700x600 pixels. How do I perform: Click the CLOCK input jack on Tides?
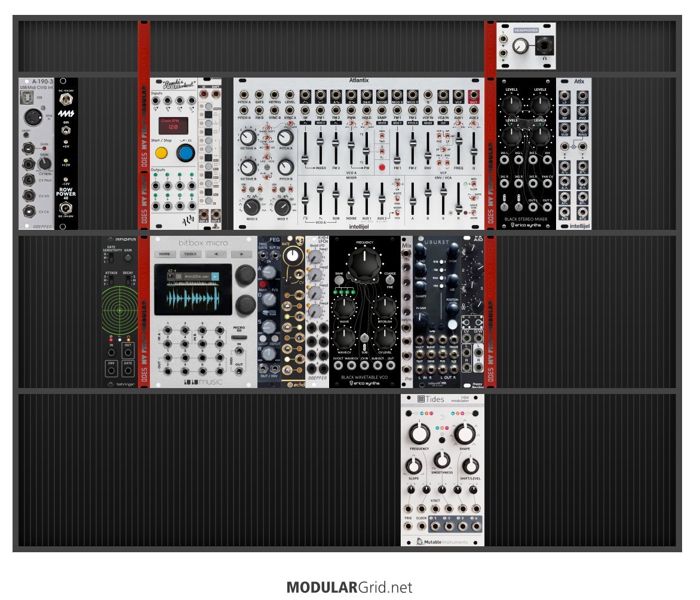coord(422,527)
